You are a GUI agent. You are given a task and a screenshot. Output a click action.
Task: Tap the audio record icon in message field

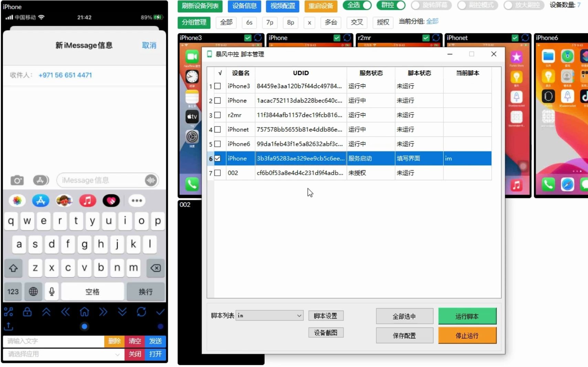tap(150, 180)
